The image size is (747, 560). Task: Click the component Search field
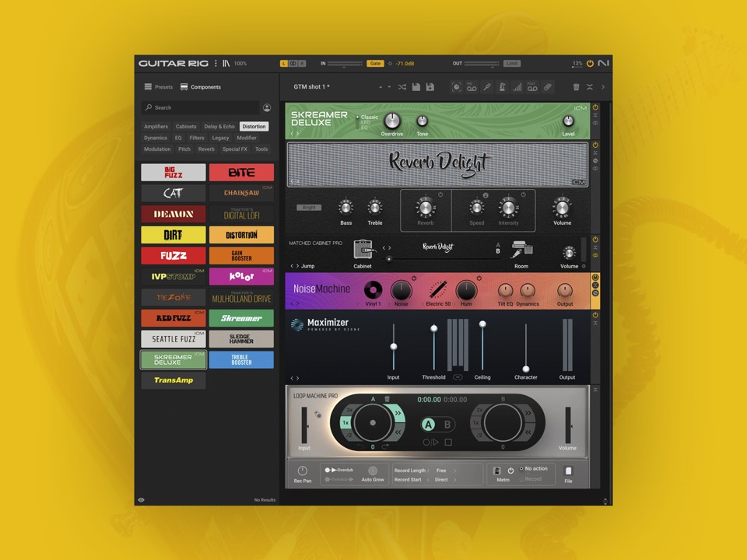coord(201,107)
